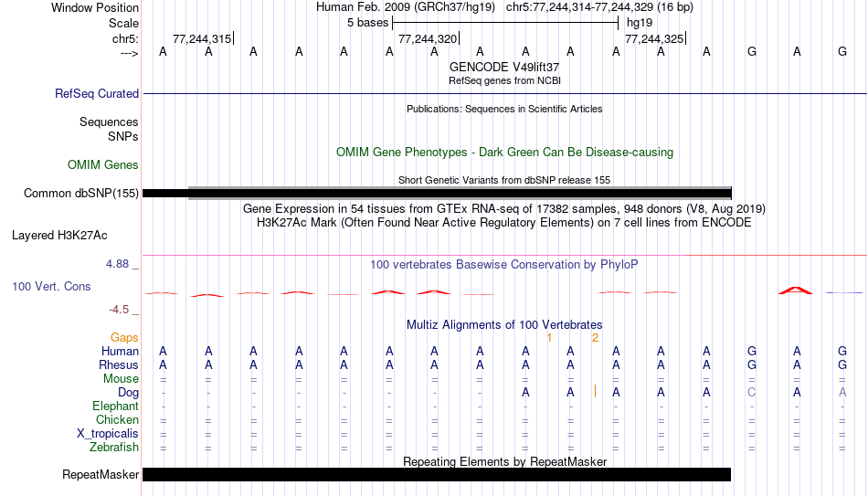Select the Zebrafish species row label
Viewport: 868px width, 496px height.
(114, 448)
